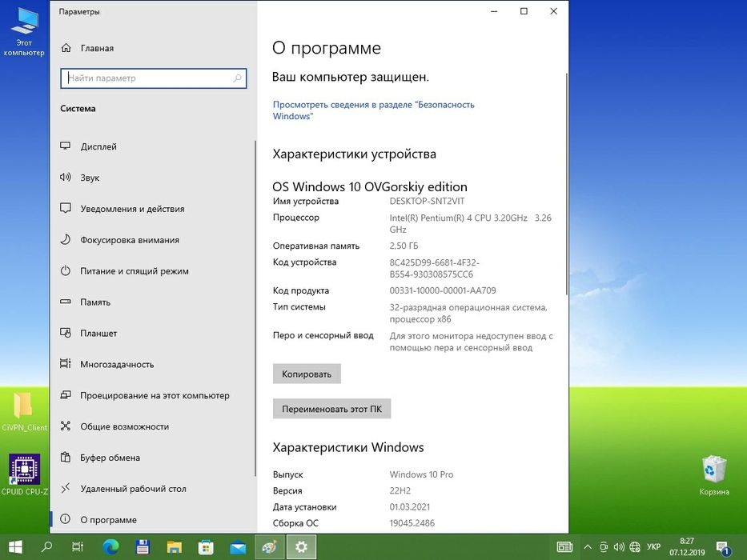This screenshot has width=747, height=560.
Task: Open Microsoft Store from taskbar
Action: [x=206, y=546]
